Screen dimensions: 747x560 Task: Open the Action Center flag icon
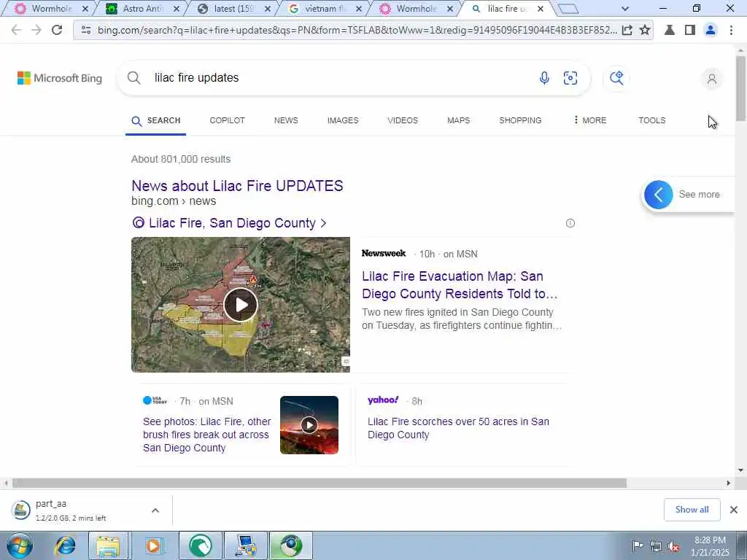[x=637, y=545]
